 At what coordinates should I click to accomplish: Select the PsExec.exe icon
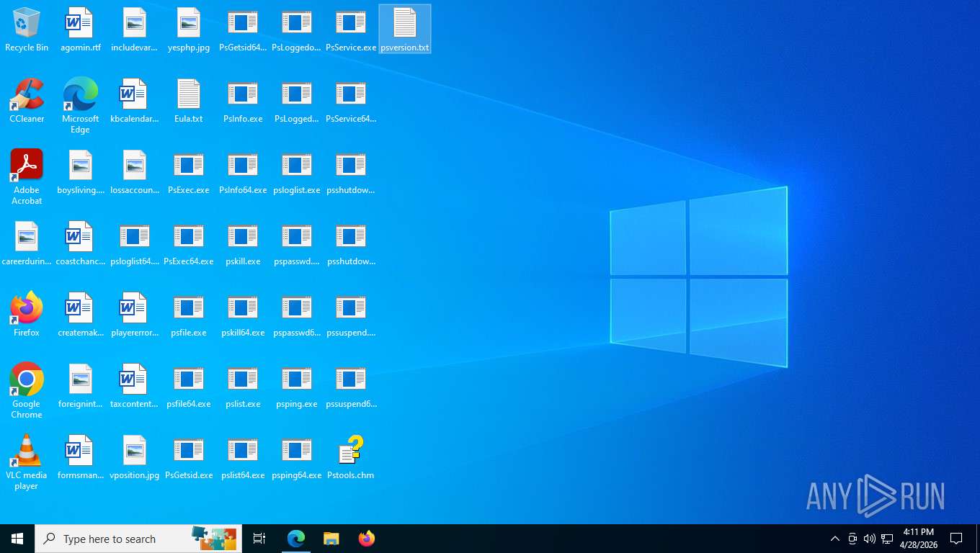tap(188, 172)
